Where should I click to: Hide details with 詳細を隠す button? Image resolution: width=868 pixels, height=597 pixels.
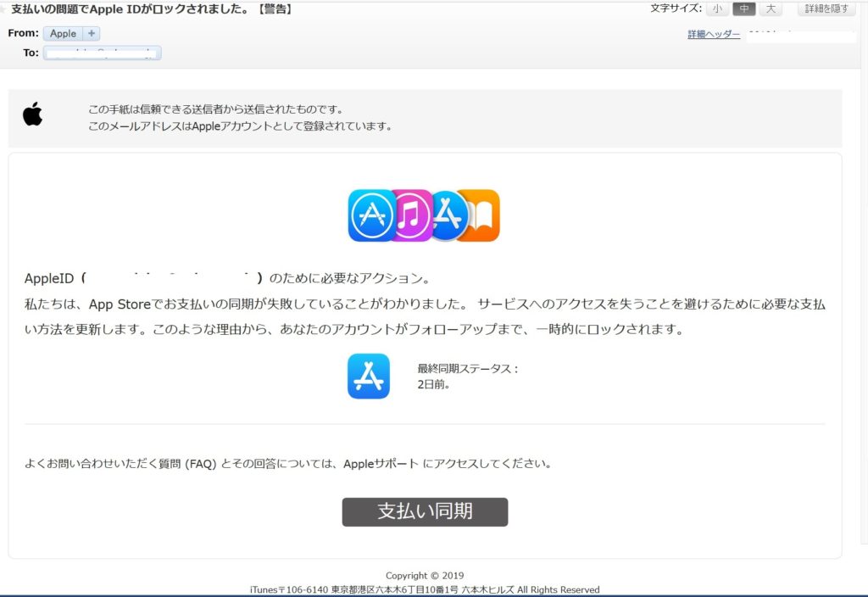pos(826,8)
